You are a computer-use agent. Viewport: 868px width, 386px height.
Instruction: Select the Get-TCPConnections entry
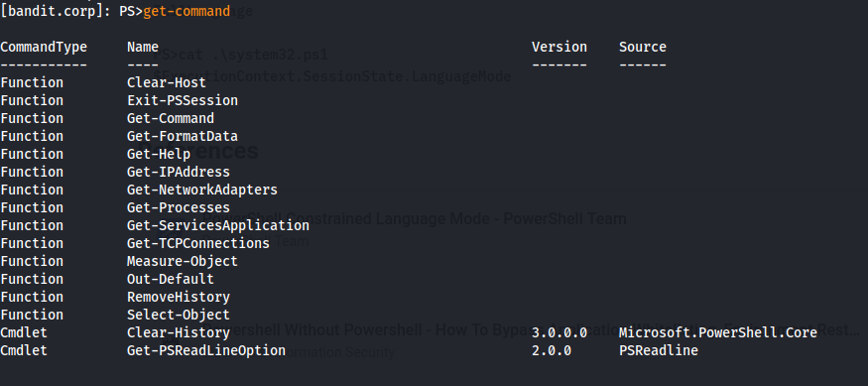click(x=198, y=243)
